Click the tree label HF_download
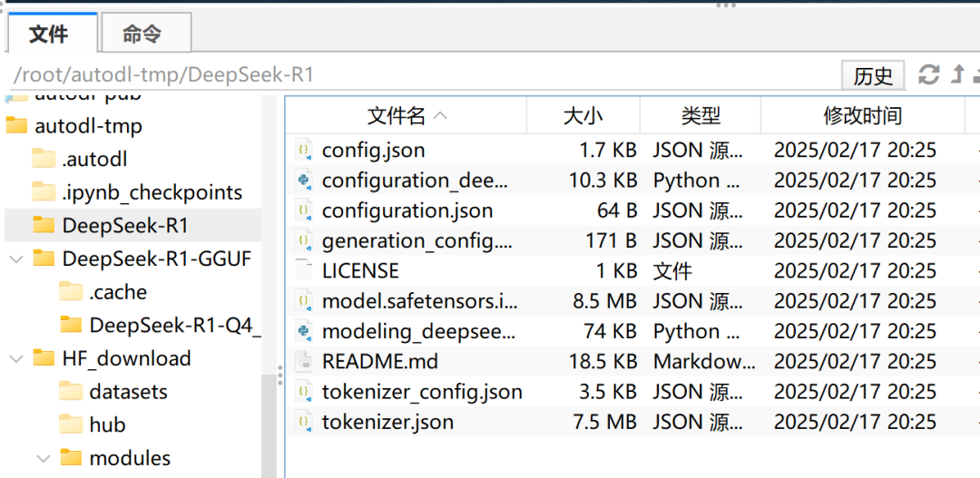980x478 pixels. [126, 358]
